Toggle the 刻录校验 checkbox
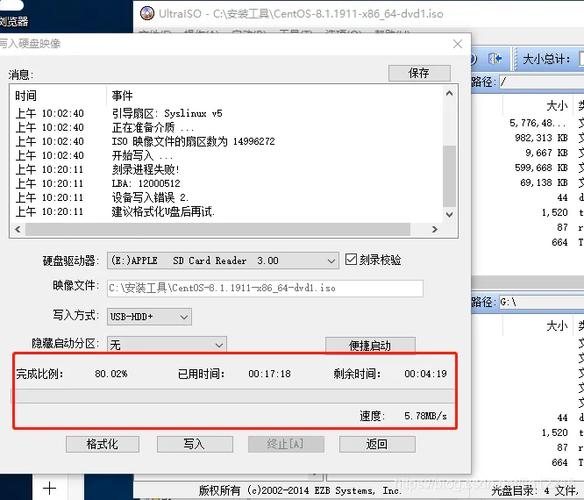 (x=351, y=259)
